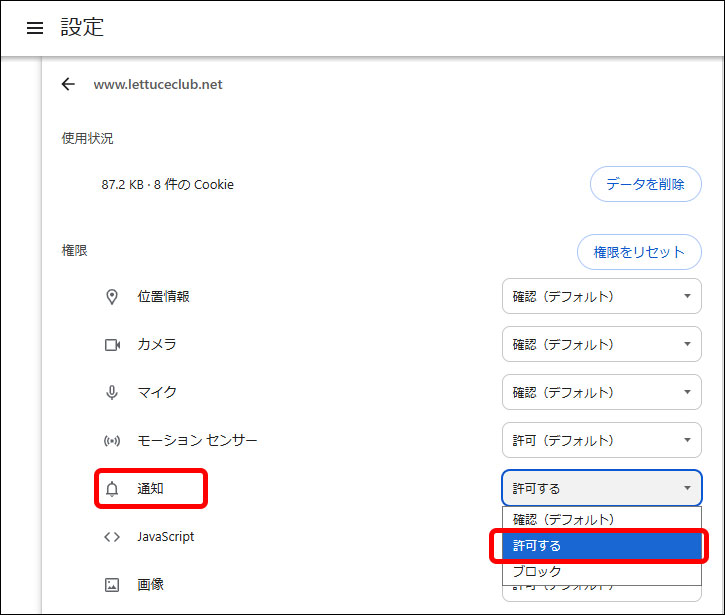Image resolution: width=725 pixels, height=615 pixels.
Task: Click the 権限 section heading
Action: point(74,251)
